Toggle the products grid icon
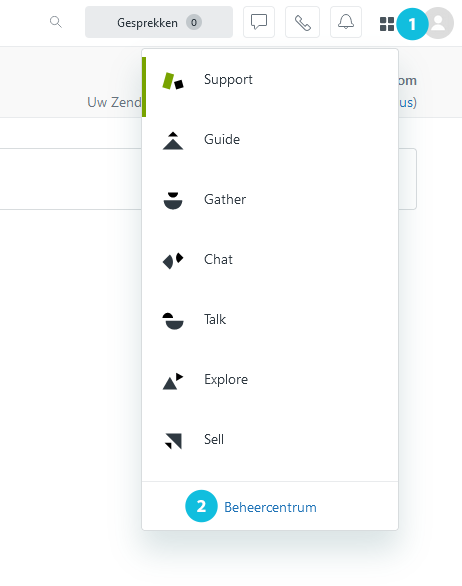Screen dimensions: 462x586 click(387, 24)
